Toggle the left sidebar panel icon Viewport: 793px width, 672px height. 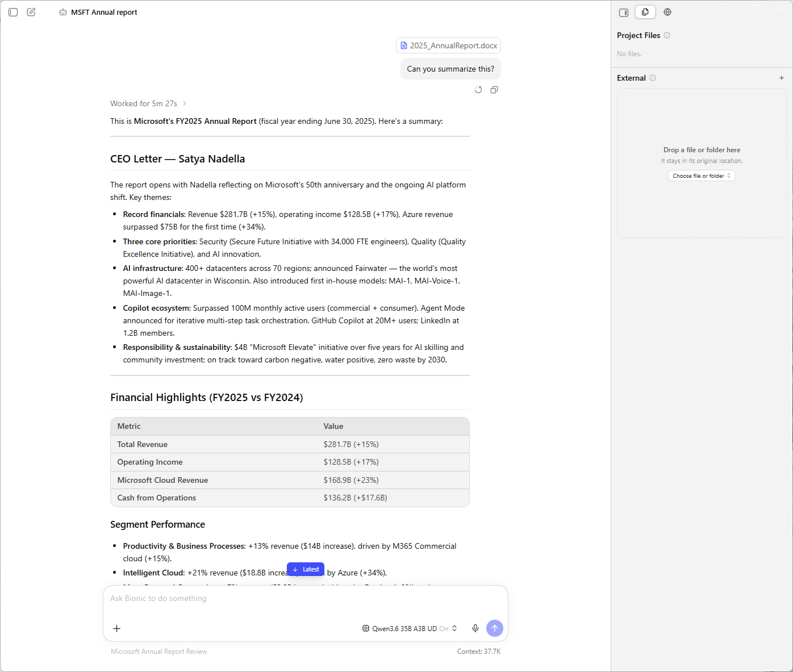click(13, 12)
